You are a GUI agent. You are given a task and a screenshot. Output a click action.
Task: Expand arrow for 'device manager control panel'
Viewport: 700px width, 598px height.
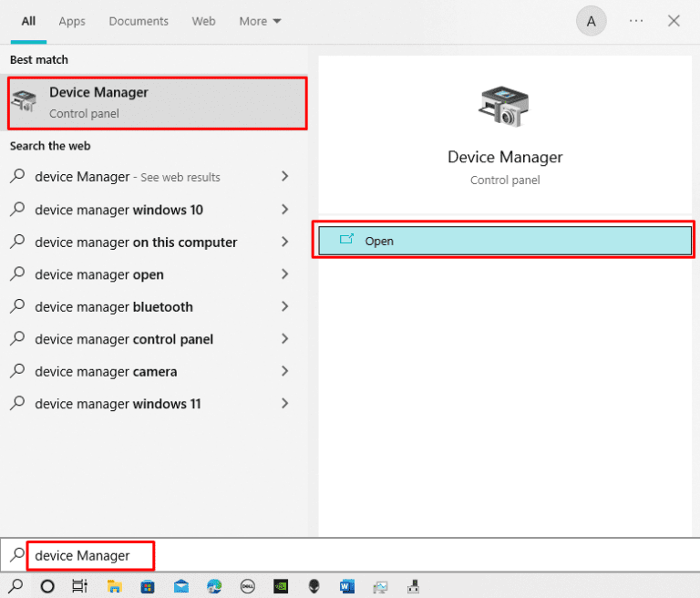tap(284, 338)
